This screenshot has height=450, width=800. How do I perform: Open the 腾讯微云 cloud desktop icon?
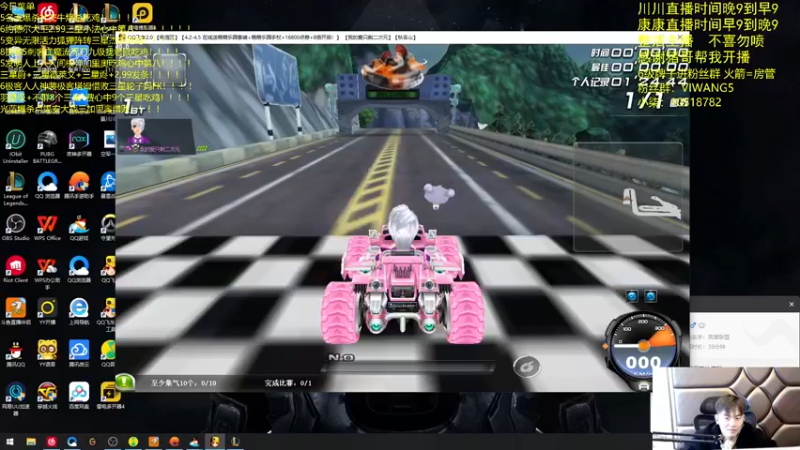[79, 354]
